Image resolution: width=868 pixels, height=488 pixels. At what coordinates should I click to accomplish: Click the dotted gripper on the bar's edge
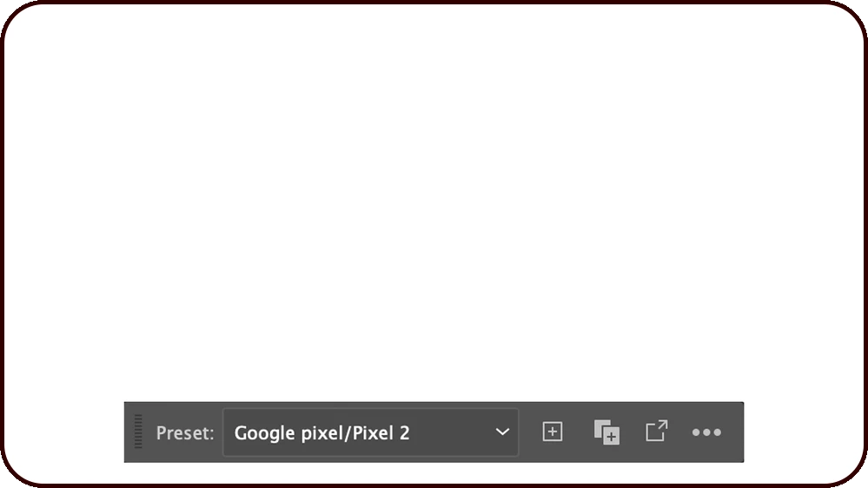(x=138, y=432)
